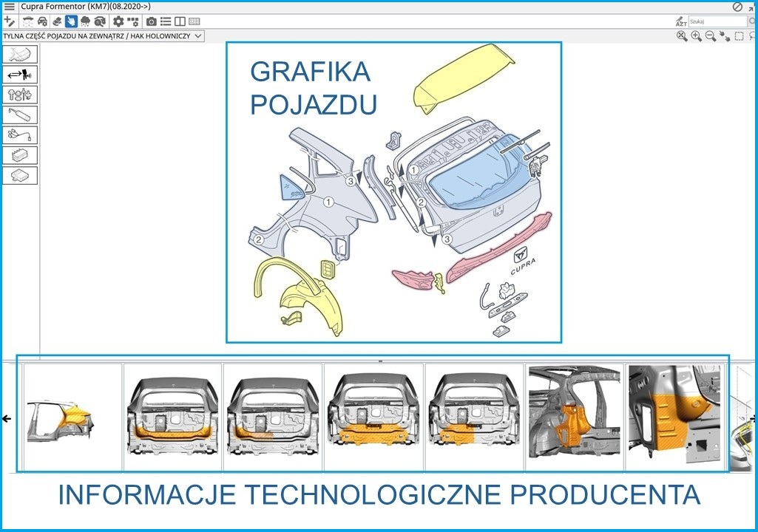Expand the 'TYLNA CZĘŚĆ POJAZDU NA ZEWNĄTRZ' dropdown
758x532 pixels.
pyautogui.click(x=198, y=36)
